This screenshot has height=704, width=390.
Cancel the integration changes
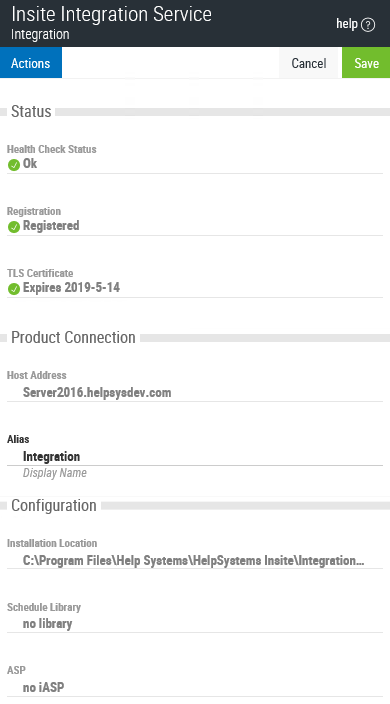click(309, 63)
